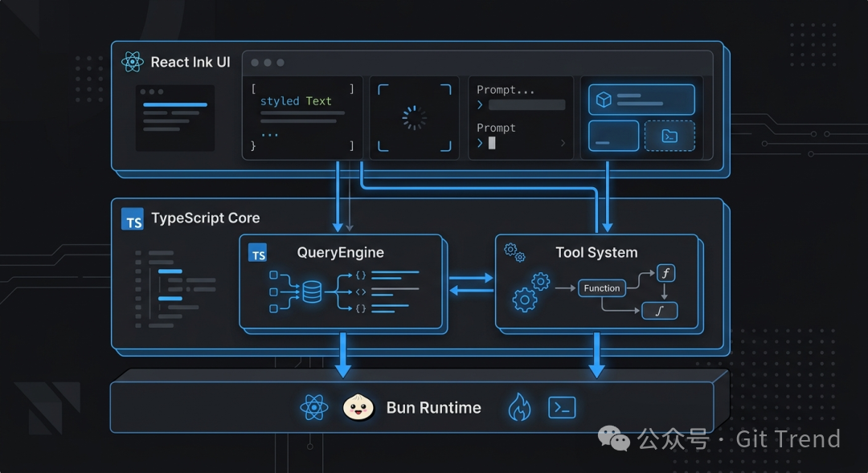The height and width of the screenshot is (473, 868).
Task: Click the cube icon card in React Ink UI
Action: pyautogui.click(x=641, y=100)
